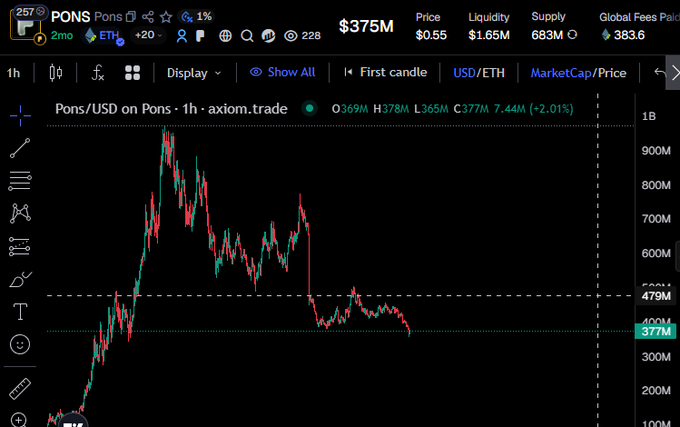The width and height of the screenshot is (680, 427).
Task: Select the Text tool
Action: coord(20,312)
